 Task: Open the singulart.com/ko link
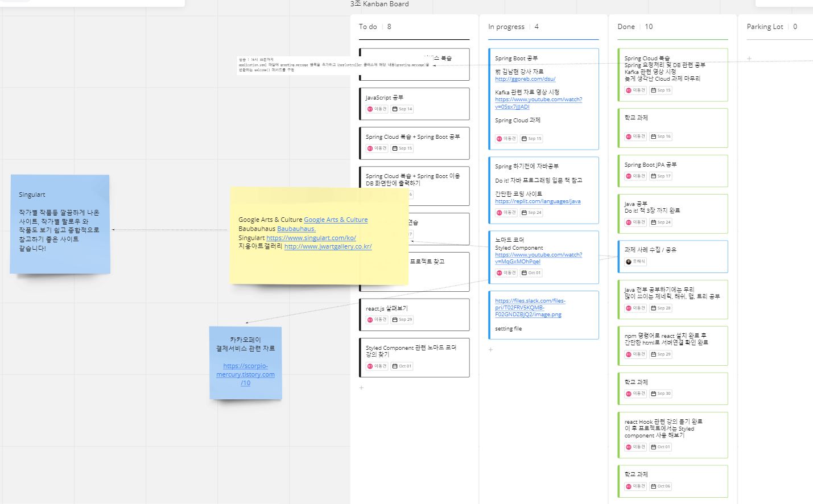(x=311, y=238)
